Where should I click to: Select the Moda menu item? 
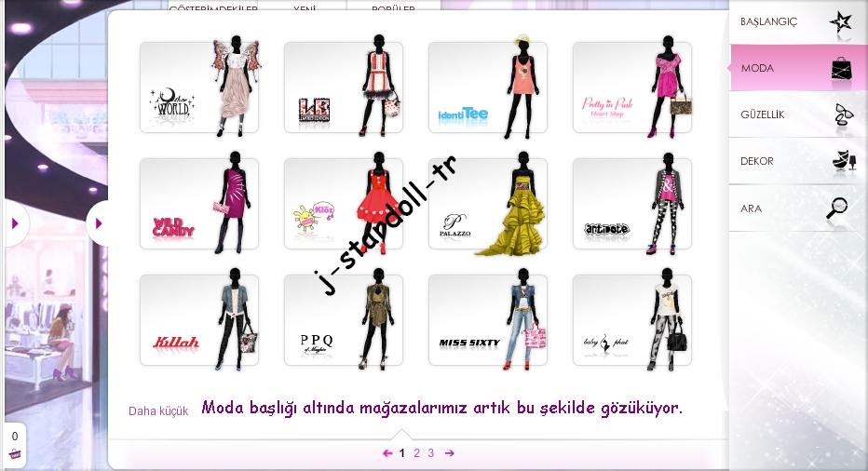point(798,68)
